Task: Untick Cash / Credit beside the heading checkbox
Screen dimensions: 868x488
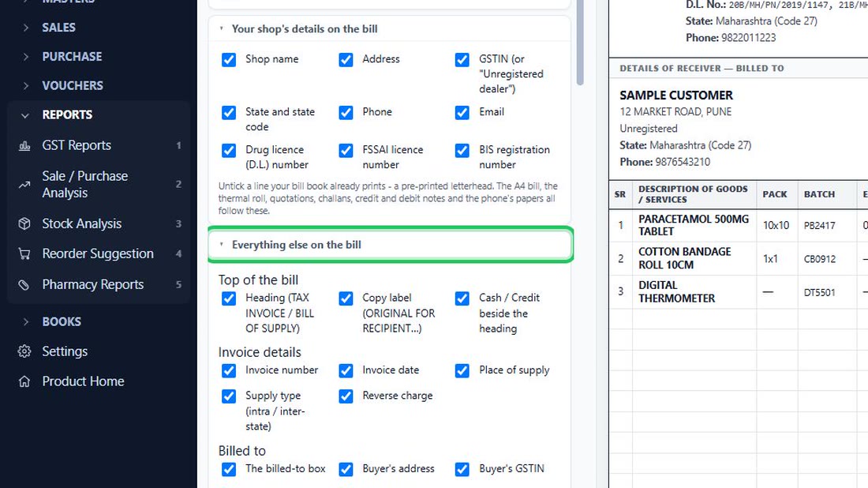Action: coord(462,299)
